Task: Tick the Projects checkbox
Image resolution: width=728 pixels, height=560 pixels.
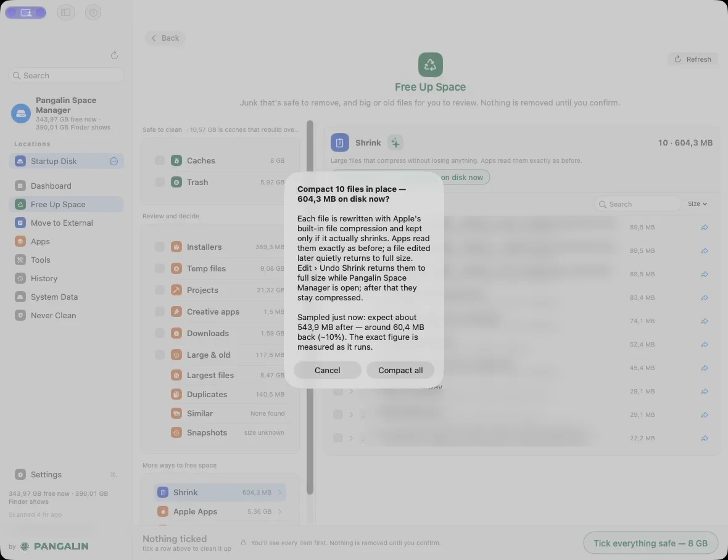Action: (160, 290)
